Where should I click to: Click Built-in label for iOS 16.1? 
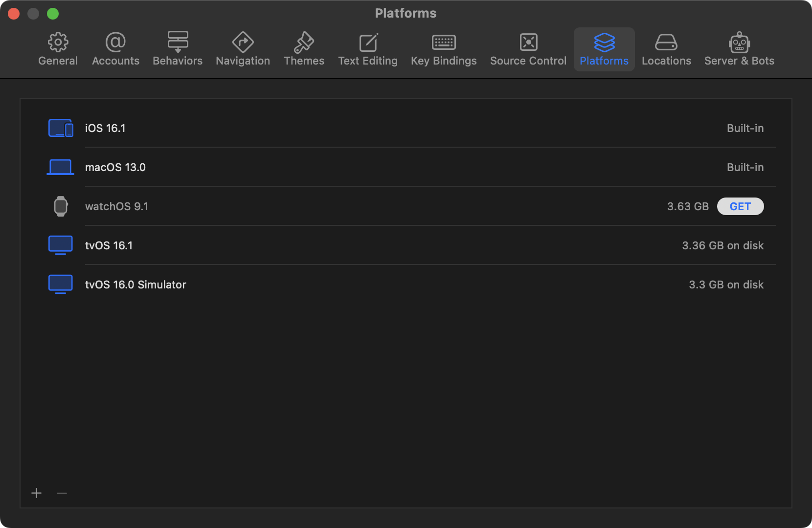click(x=745, y=128)
